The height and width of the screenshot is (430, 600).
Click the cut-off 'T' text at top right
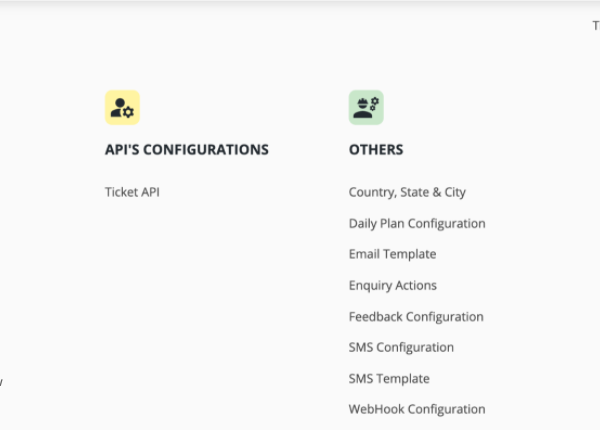(x=596, y=26)
